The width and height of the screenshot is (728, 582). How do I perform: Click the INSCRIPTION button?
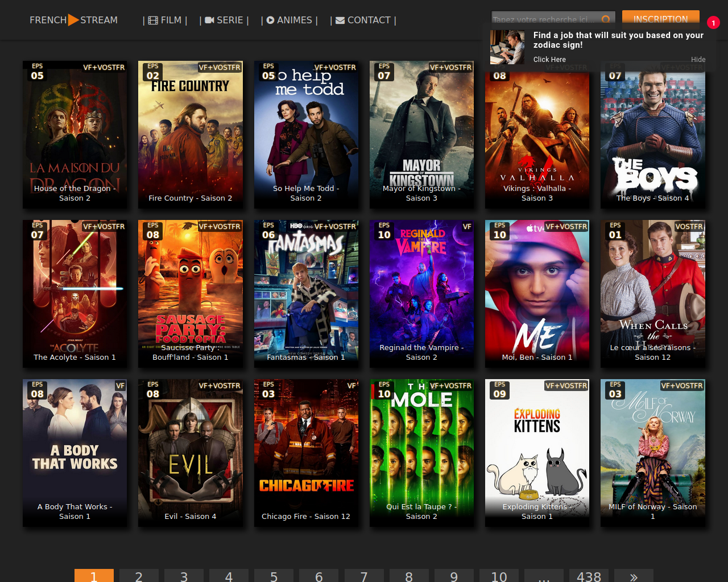[x=661, y=19]
